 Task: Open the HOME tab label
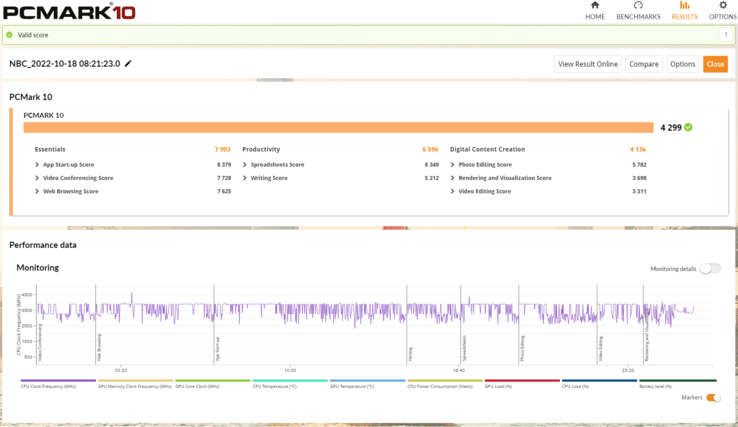(x=595, y=16)
